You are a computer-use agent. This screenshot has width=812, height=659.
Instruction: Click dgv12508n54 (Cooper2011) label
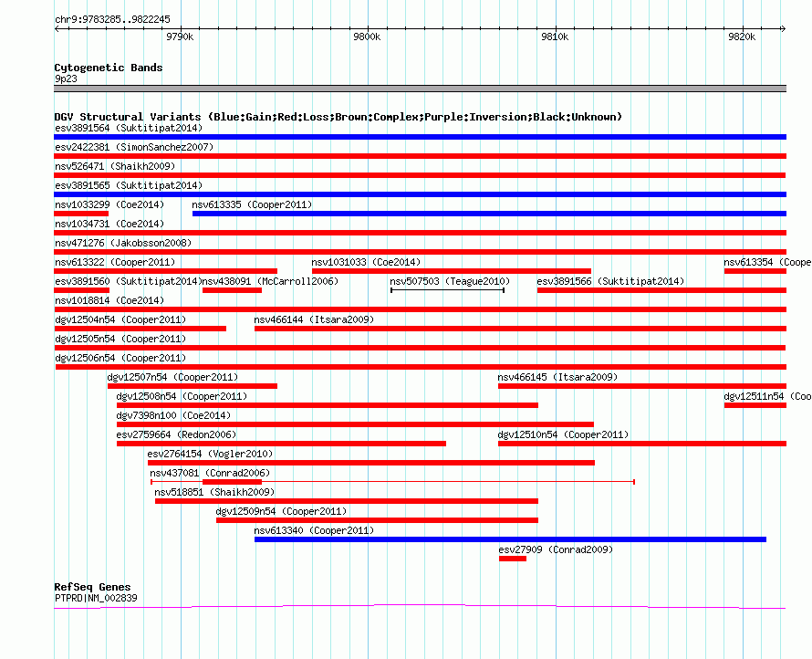tap(182, 396)
